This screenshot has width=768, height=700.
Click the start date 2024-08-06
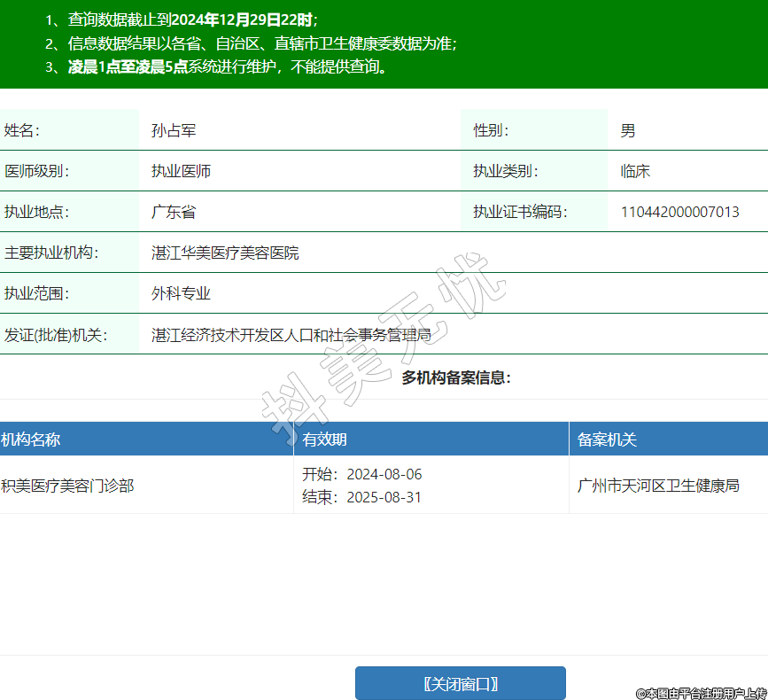[384, 474]
